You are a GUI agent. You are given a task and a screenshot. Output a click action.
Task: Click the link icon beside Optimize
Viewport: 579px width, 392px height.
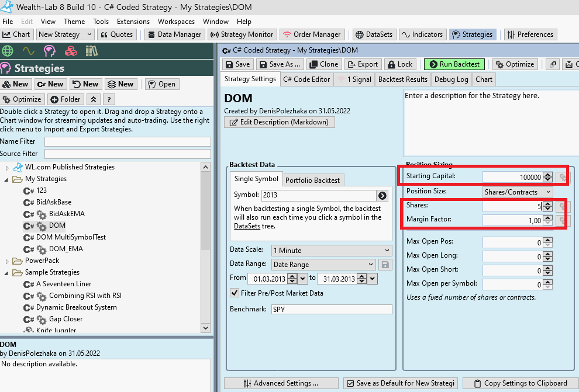tap(552, 64)
